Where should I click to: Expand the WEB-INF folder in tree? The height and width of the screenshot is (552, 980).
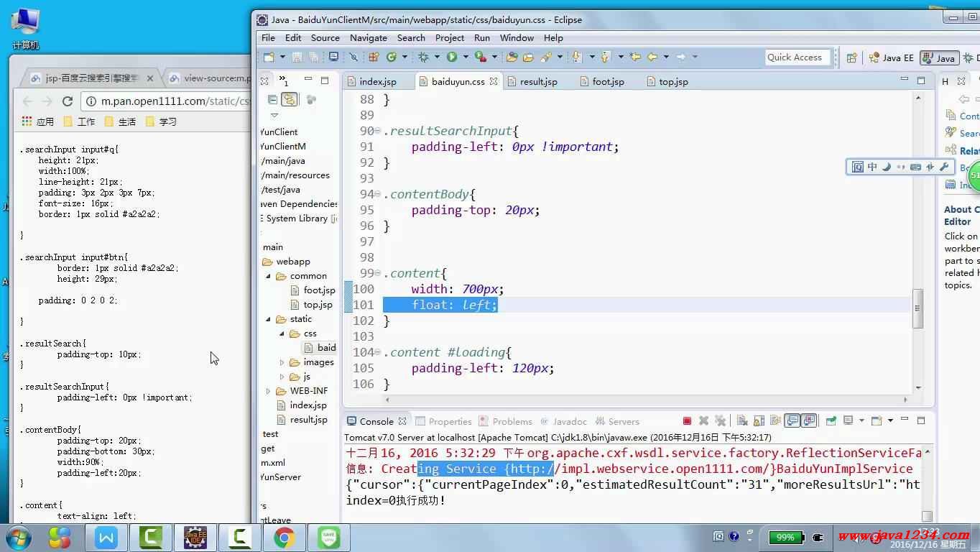(269, 391)
